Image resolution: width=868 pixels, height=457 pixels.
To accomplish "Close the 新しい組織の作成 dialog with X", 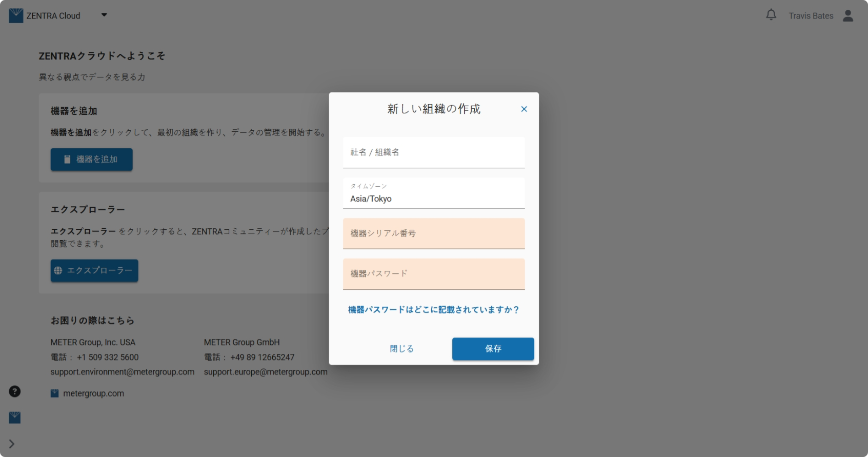I will click(x=524, y=109).
